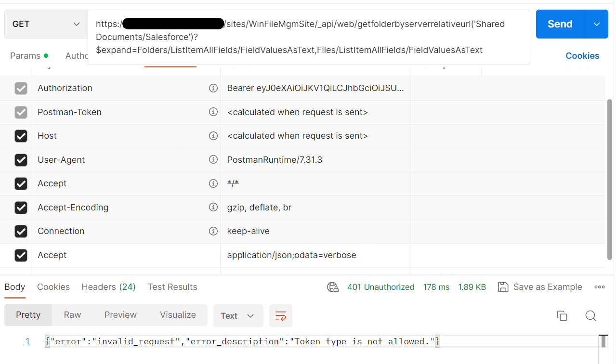Screen dimensions: 616x364
Task: Open the response Body tab
Action: [x=15, y=287]
